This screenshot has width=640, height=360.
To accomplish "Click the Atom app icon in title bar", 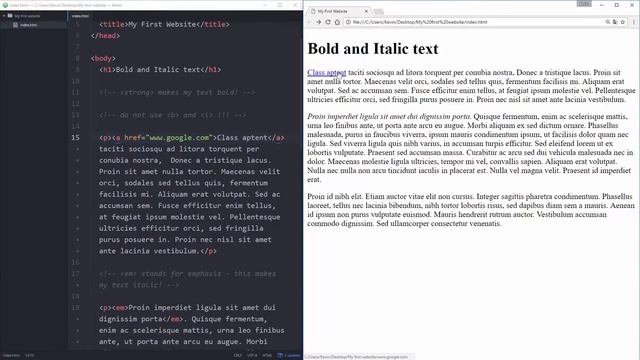I will pos(5,5).
